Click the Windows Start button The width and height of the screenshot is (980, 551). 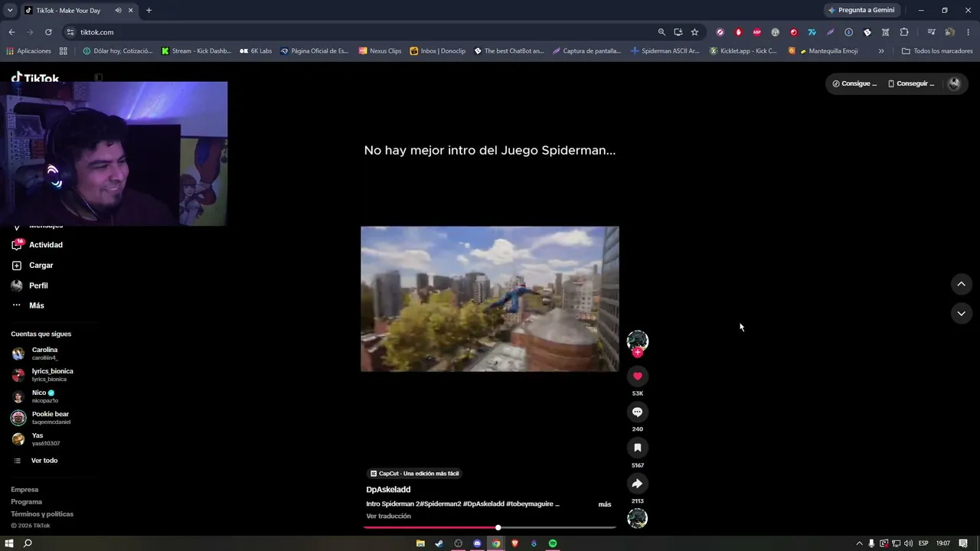pyautogui.click(x=9, y=543)
